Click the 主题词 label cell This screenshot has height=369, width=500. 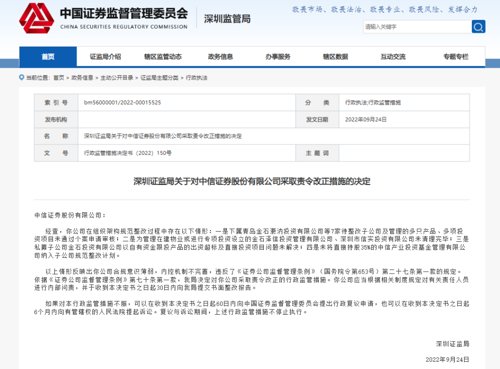coord(317,153)
